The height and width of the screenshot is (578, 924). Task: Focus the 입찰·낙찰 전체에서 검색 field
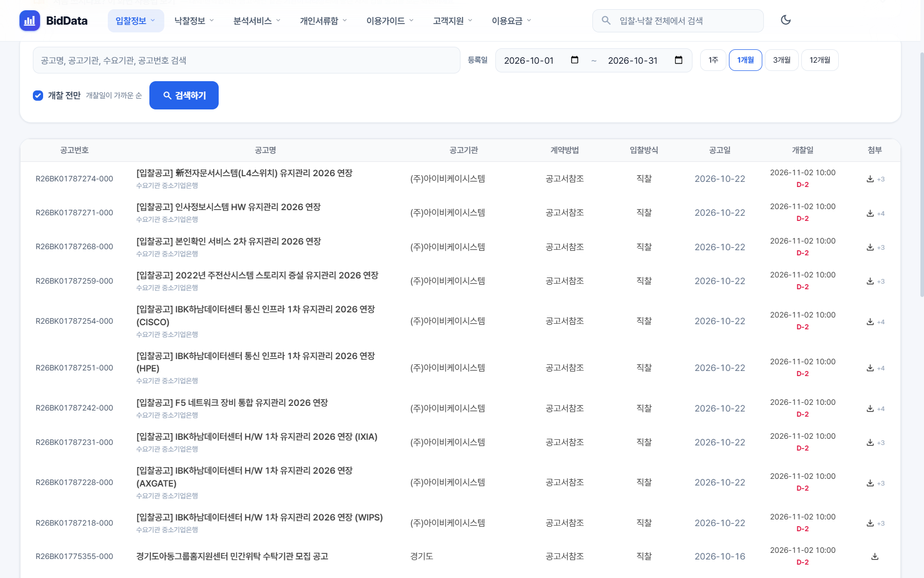tap(678, 21)
